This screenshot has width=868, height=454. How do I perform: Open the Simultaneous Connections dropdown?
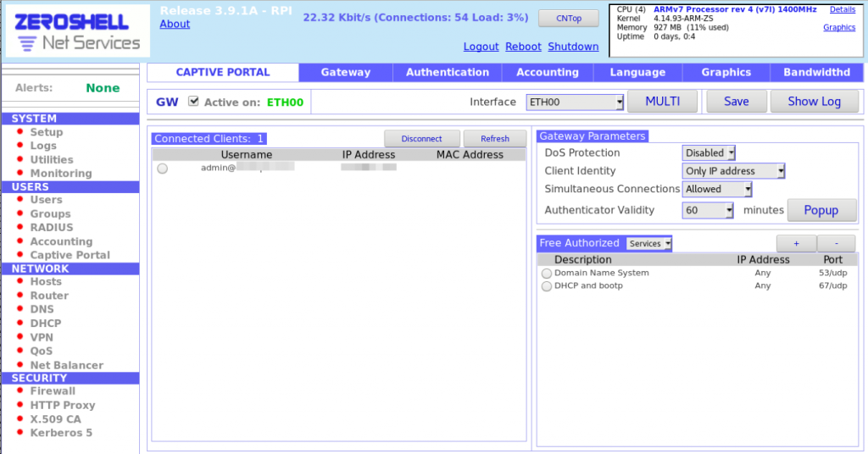point(717,189)
